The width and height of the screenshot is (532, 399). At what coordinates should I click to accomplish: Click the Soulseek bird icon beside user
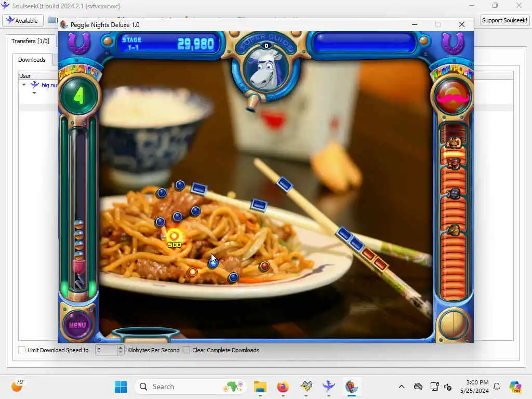[x=35, y=85]
